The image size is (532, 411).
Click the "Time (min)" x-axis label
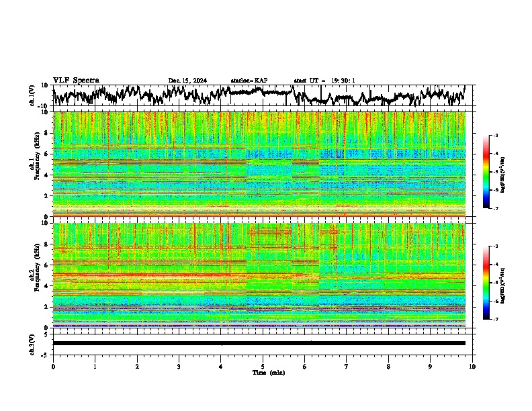click(x=269, y=373)
